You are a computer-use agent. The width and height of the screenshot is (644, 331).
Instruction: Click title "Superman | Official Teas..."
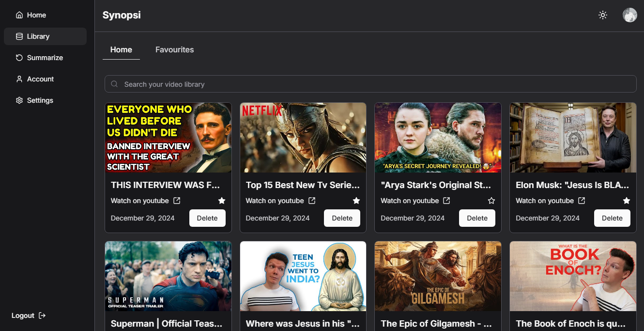(167, 323)
